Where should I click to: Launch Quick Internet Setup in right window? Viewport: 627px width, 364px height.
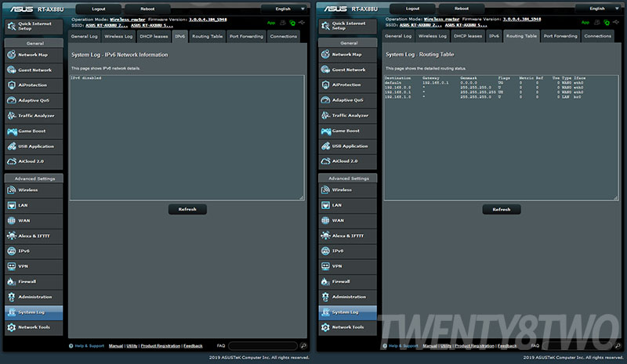coord(347,26)
